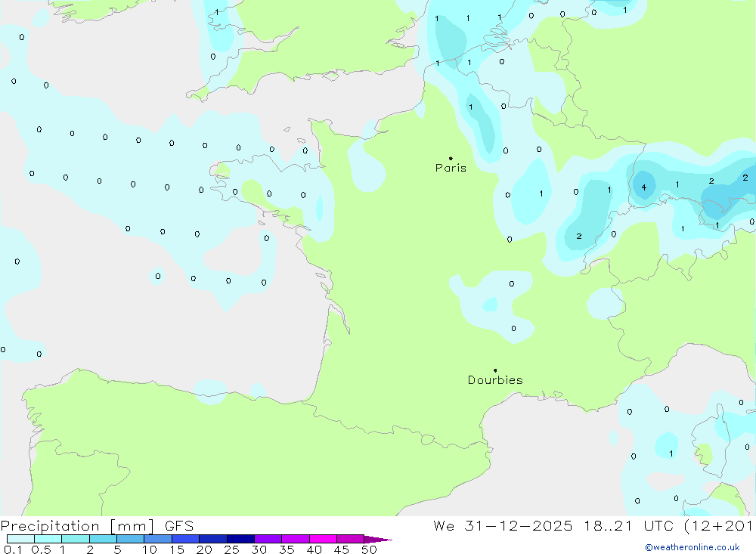Image resolution: width=756 pixels, height=554 pixels.
Task: Click the GFS model label
Action: (x=179, y=526)
